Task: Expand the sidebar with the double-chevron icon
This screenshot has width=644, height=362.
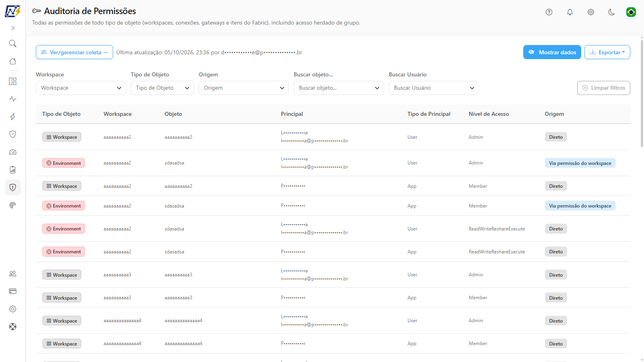Action: (13, 28)
